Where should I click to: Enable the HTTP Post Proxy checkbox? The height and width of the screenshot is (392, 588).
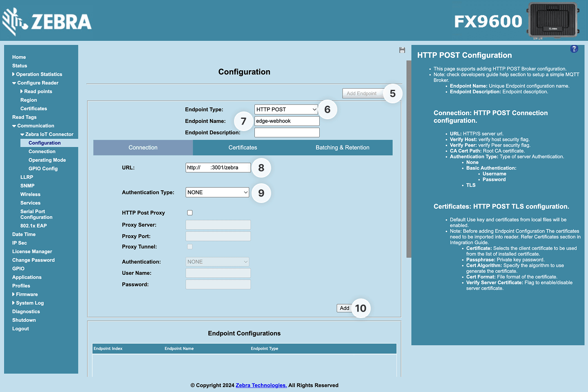tap(190, 213)
